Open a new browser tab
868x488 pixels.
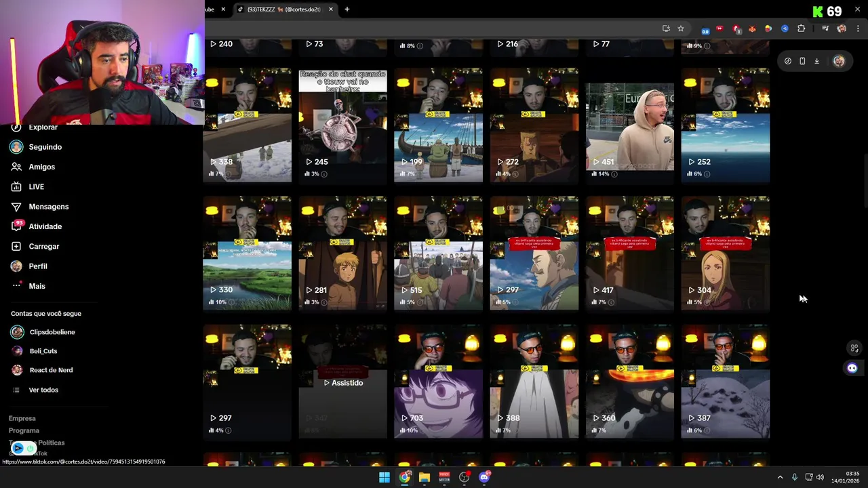(347, 9)
